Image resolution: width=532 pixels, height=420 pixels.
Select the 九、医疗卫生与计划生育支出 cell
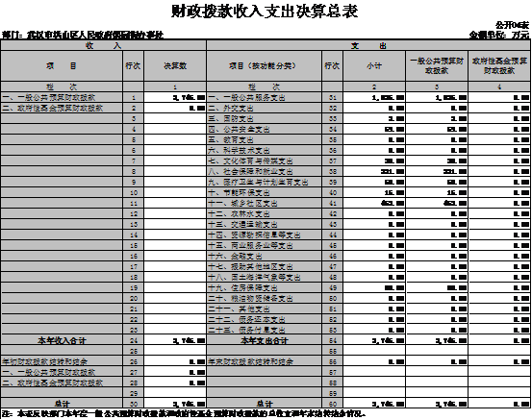(x=264, y=182)
